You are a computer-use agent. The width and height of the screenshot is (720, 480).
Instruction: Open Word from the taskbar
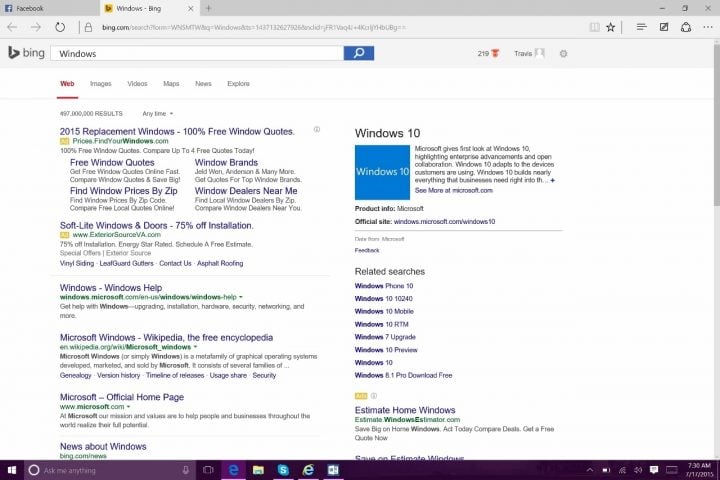(x=333, y=470)
